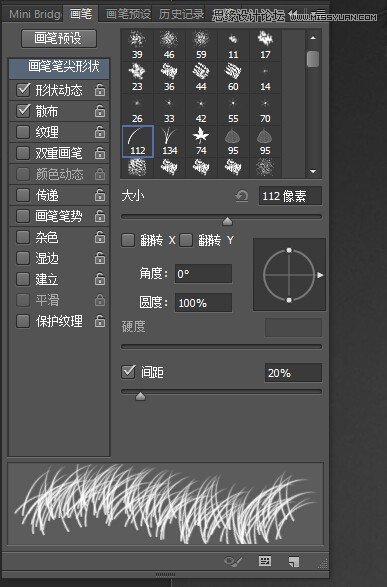Toggle lock on 传递 row
Screen dimensions: 387x587
click(100, 195)
